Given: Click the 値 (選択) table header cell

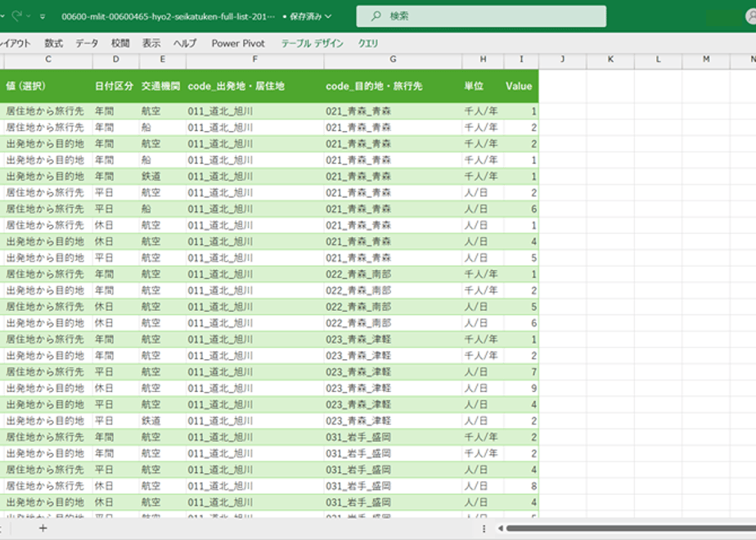Looking at the screenshot, I should click(x=47, y=86).
